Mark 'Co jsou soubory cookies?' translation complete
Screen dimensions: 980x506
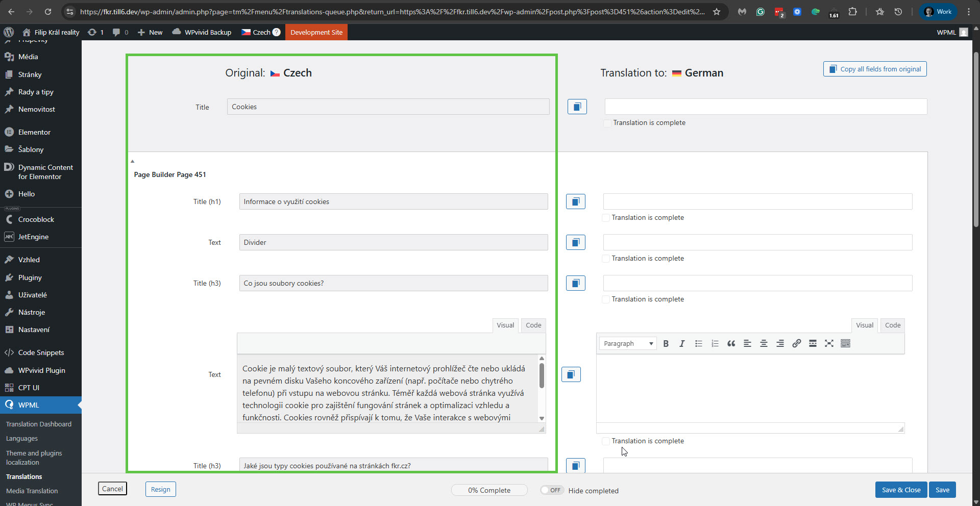coord(606,299)
